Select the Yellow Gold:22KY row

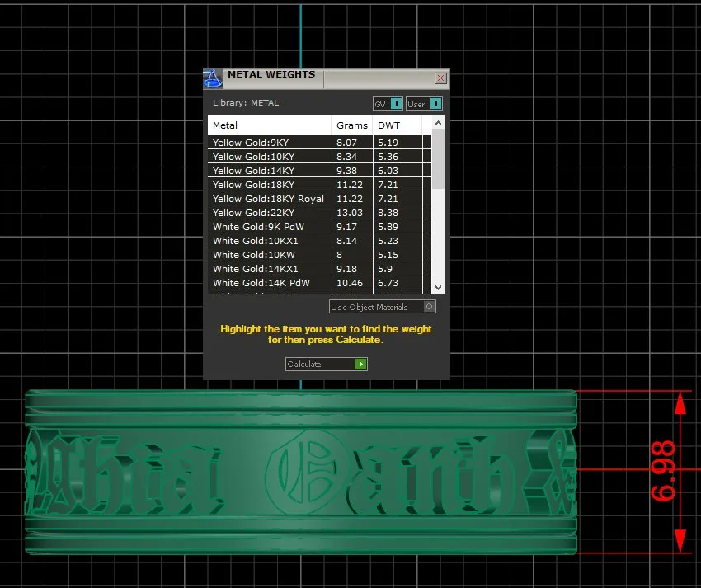(x=319, y=213)
